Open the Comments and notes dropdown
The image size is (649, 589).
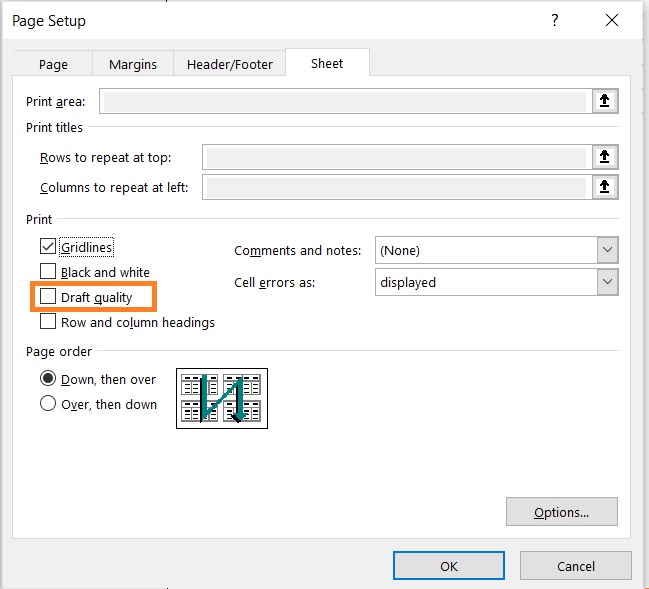point(497,250)
